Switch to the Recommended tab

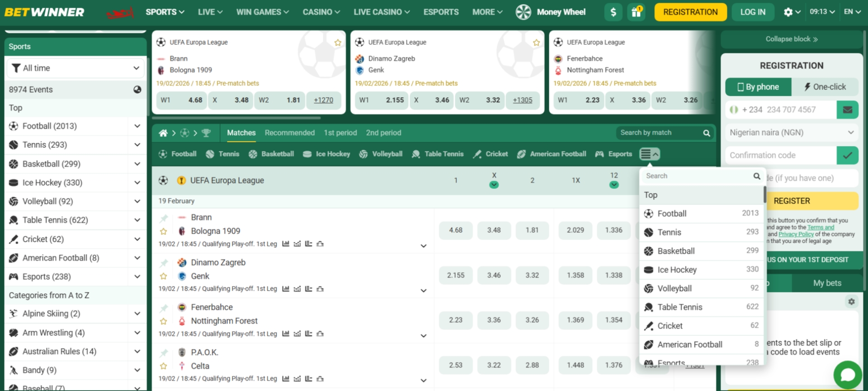point(289,133)
